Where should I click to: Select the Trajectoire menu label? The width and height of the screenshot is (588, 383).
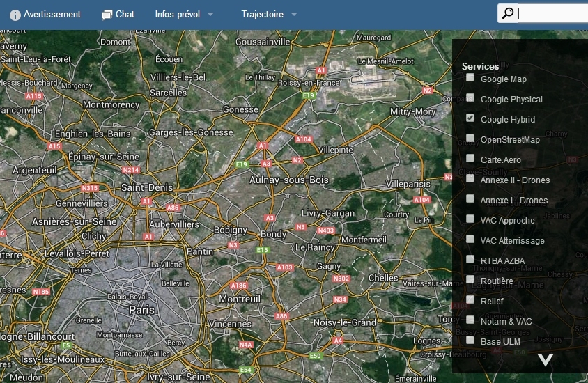point(262,14)
